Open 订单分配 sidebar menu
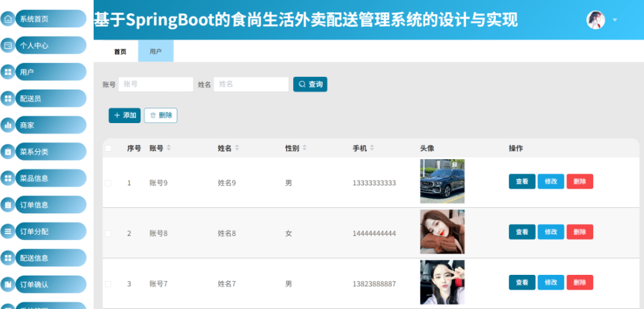 tap(50, 231)
